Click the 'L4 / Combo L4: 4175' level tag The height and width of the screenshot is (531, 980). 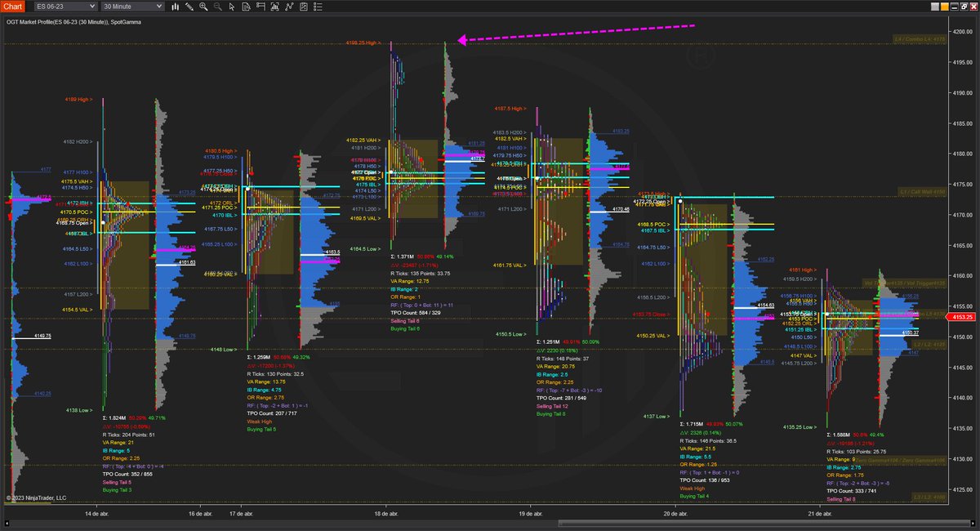click(x=920, y=38)
